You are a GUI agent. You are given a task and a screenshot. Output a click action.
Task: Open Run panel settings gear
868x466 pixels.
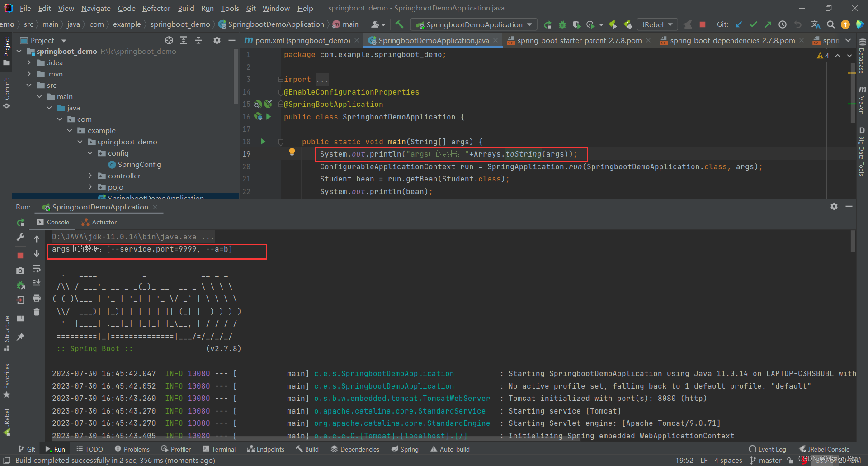click(834, 206)
